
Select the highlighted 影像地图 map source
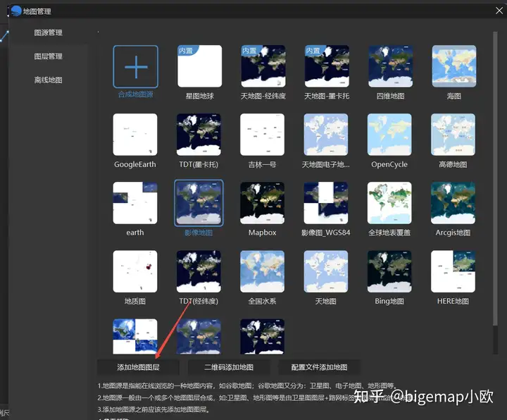[x=199, y=203]
